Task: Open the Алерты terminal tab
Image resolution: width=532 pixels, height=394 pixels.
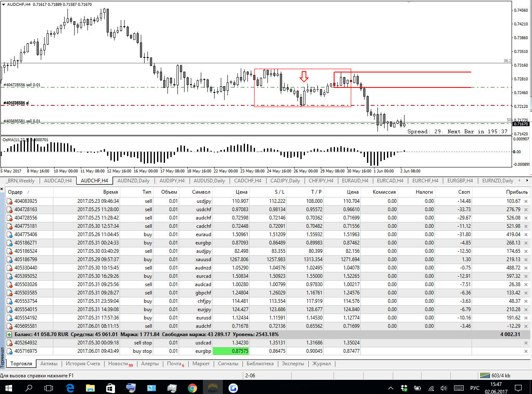Action: click(150, 364)
